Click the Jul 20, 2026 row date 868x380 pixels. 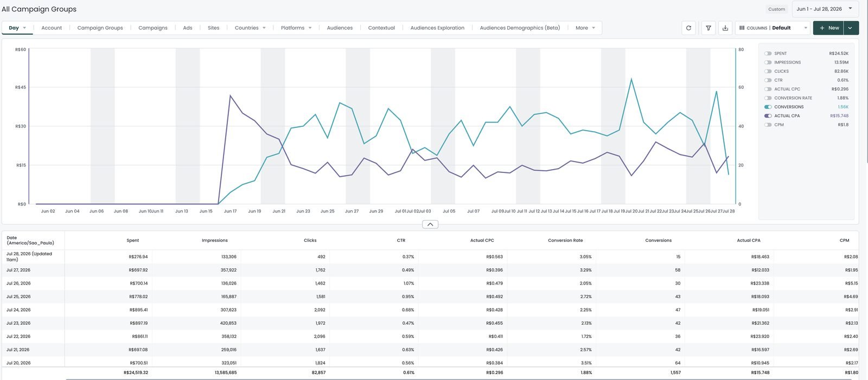[x=18, y=363]
